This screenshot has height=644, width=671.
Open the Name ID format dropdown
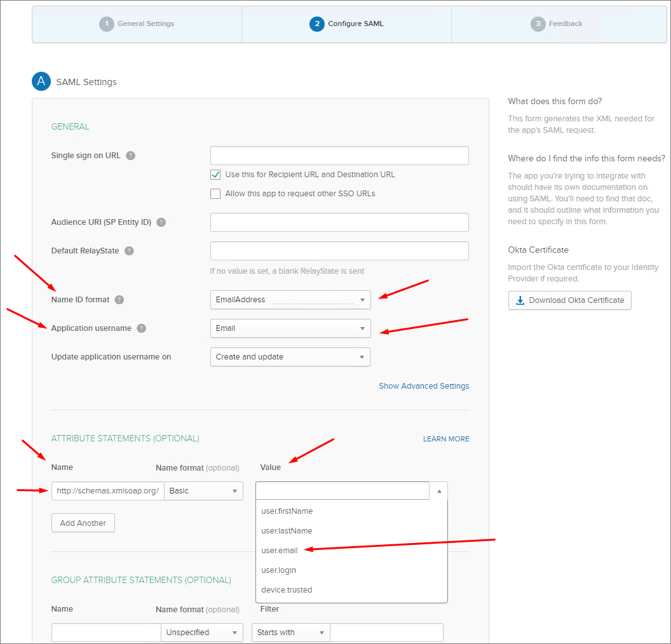[290, 300]
